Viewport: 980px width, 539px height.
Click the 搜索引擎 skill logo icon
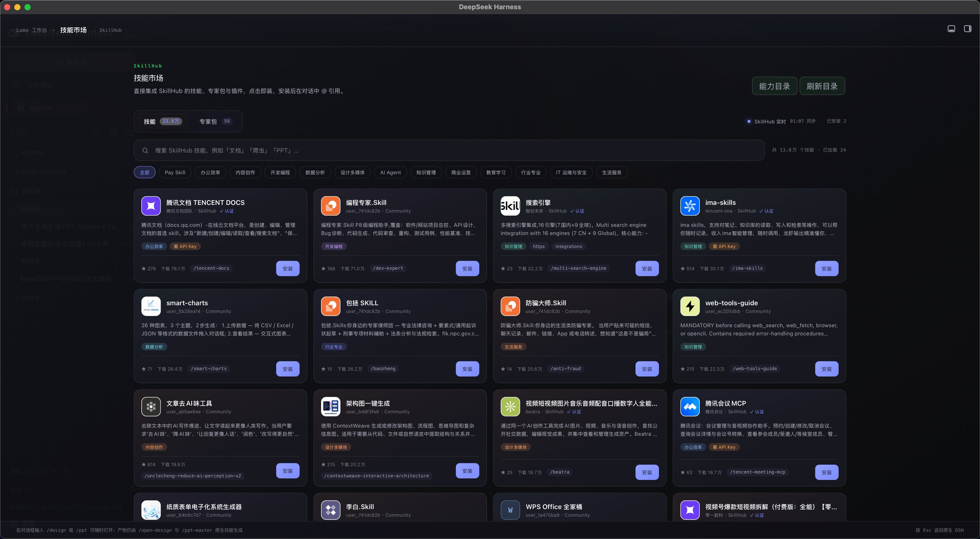point(510,206)
